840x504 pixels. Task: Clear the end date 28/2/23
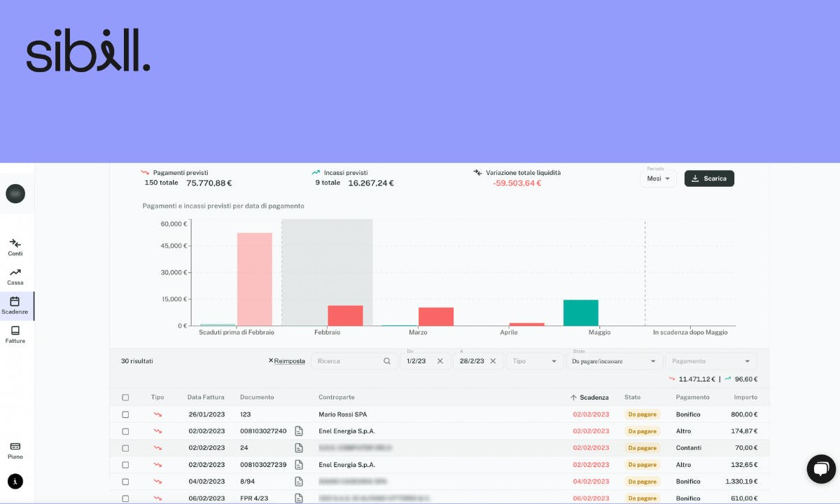pos(493,361)
